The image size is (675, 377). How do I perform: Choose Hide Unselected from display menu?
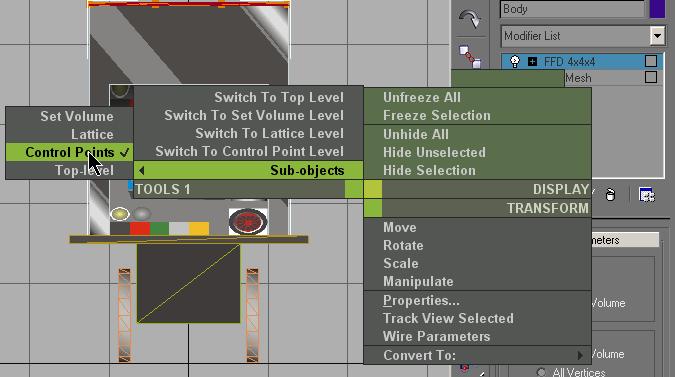[434, 152]
